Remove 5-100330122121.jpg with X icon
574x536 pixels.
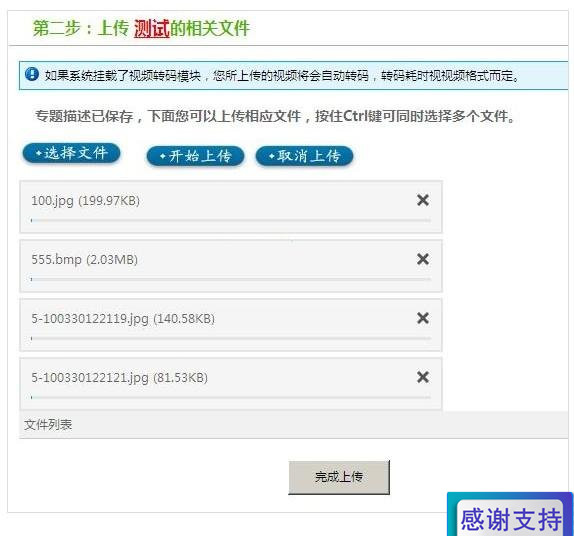click(423, 377)
